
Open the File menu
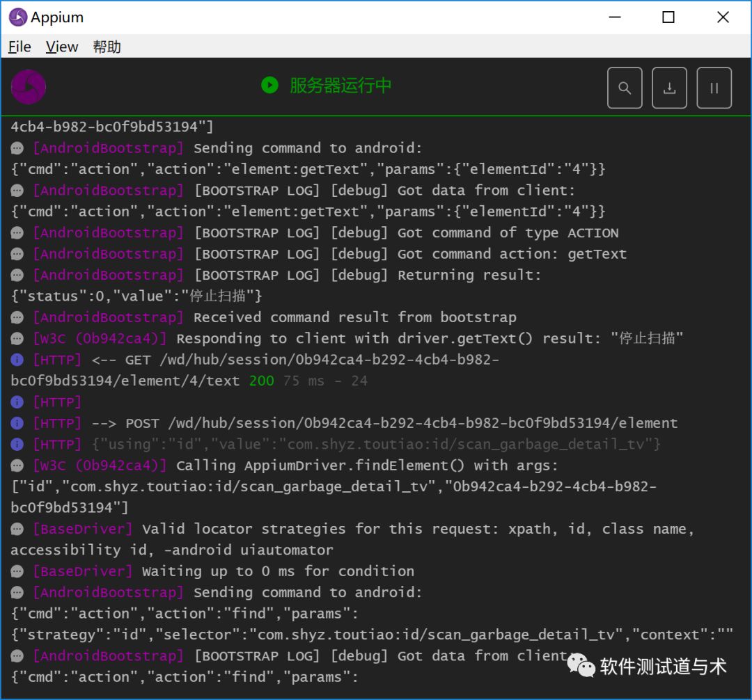[19, 47]
